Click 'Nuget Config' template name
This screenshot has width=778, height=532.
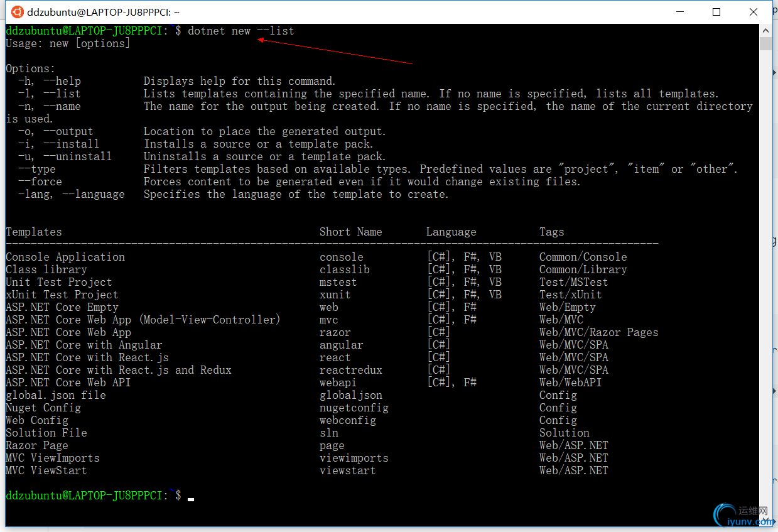click(43, 408)
